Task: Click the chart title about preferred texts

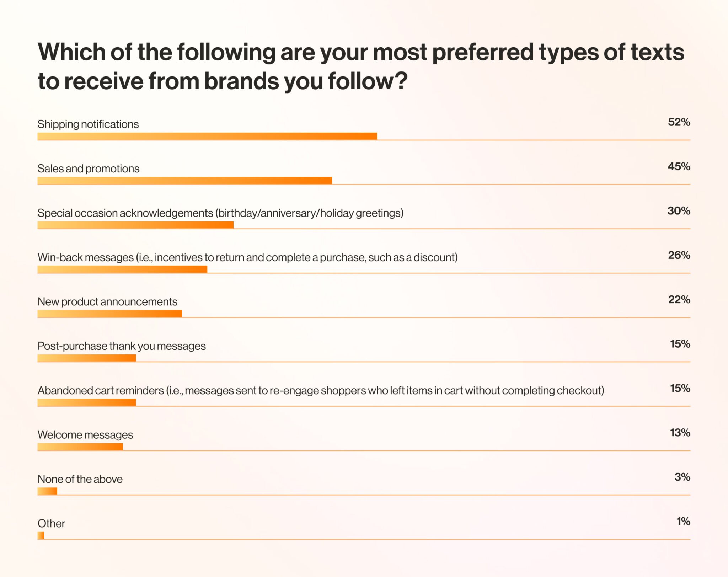Action: [360, 66]
